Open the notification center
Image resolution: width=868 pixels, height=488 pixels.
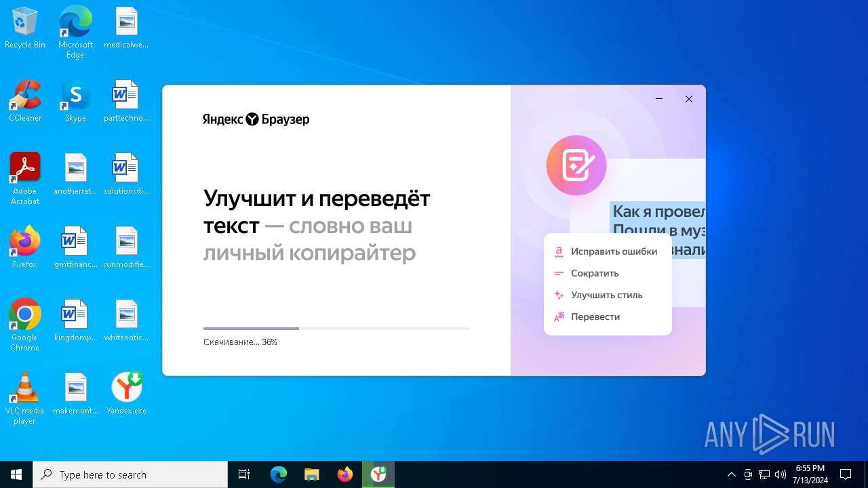(846, 474)
